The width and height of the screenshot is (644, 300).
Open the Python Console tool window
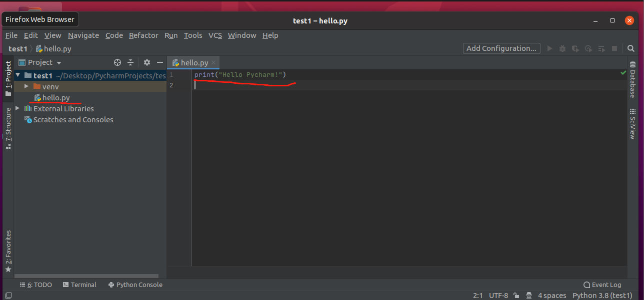135,285
